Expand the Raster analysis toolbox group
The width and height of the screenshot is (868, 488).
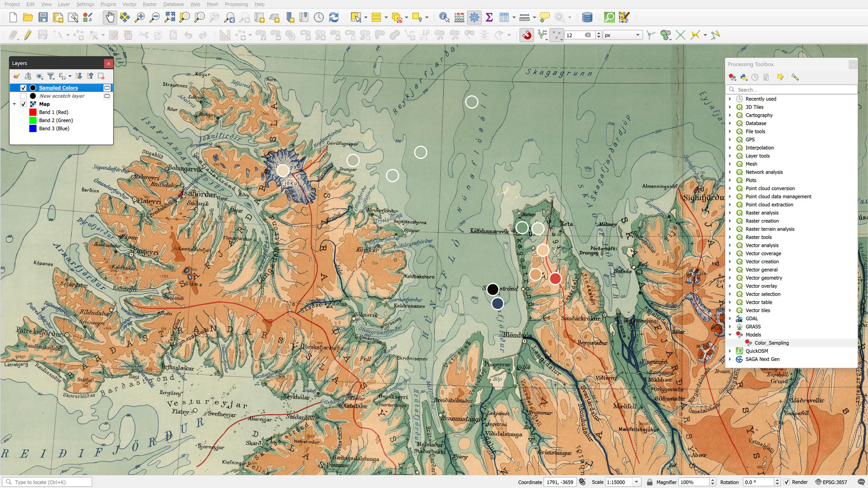730,213
